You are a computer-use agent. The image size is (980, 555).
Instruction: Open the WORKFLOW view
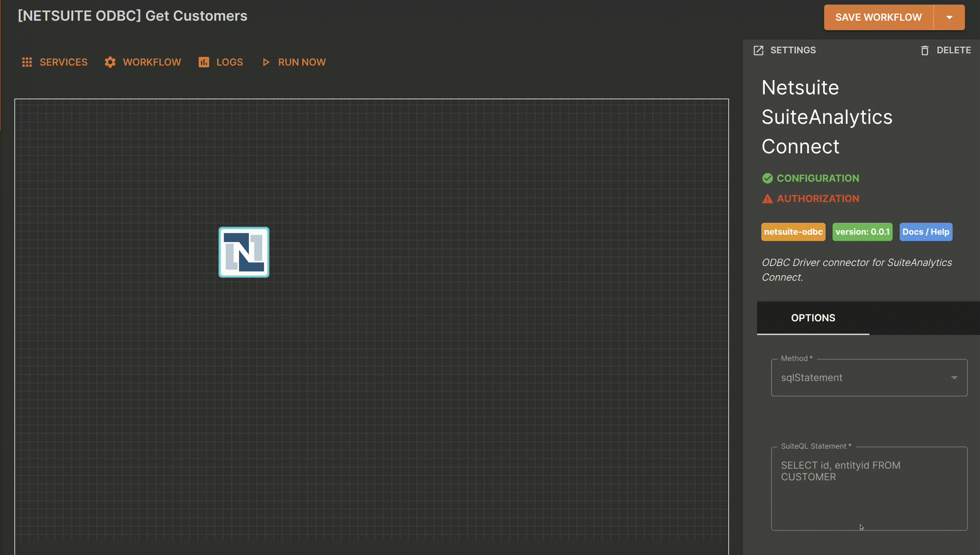tap(143, 62)
